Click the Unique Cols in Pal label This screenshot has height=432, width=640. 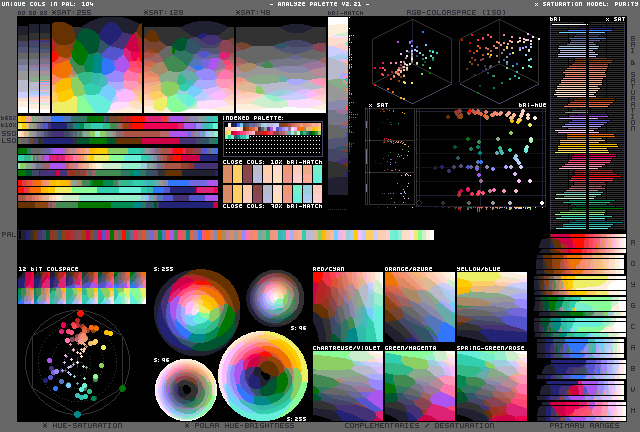(x=47, y=4)
